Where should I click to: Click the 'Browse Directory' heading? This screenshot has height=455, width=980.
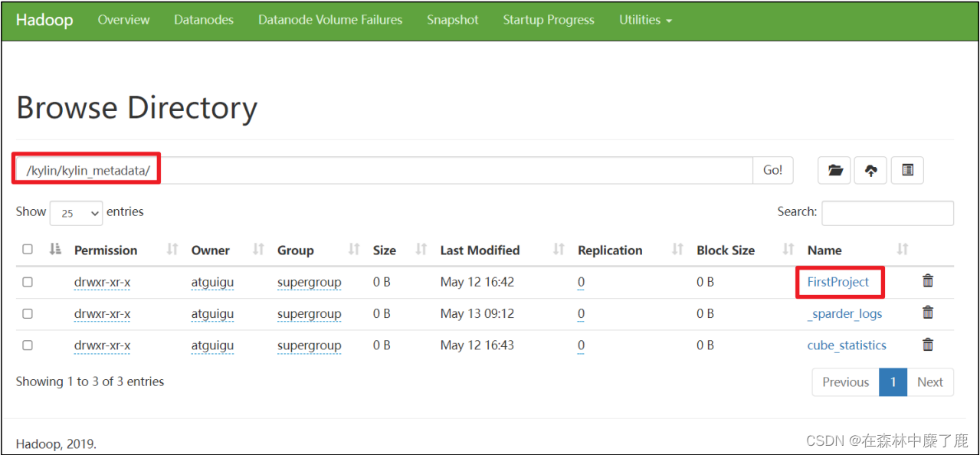click(x=136, y=108)
